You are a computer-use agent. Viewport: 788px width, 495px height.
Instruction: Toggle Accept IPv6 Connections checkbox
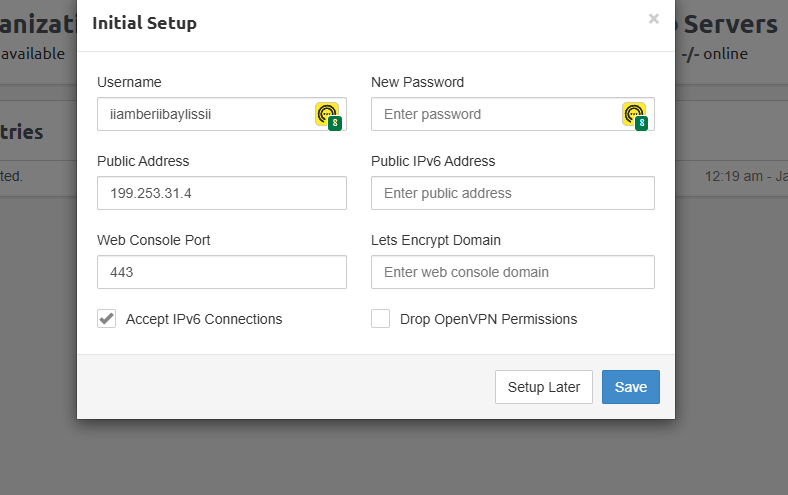click(x=107, y=319)
